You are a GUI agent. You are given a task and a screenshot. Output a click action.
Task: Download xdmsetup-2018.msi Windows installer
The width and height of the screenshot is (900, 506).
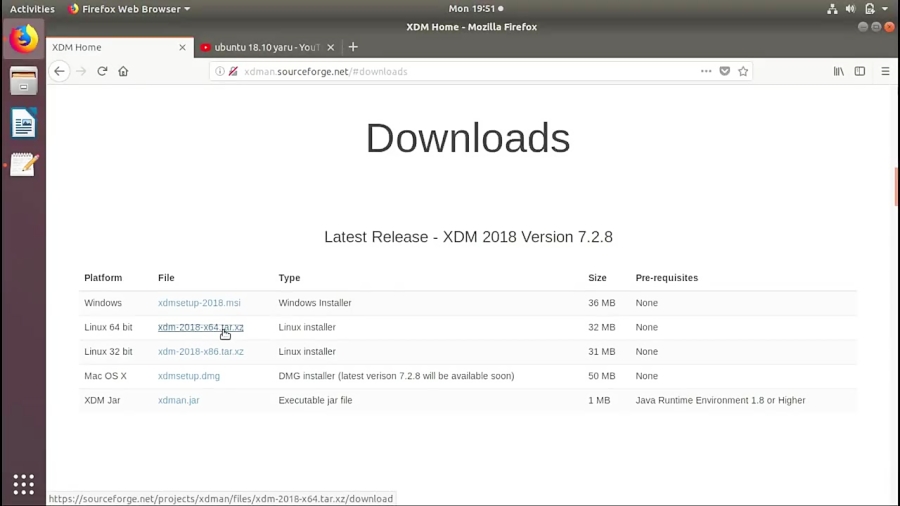tap(199, 303)
